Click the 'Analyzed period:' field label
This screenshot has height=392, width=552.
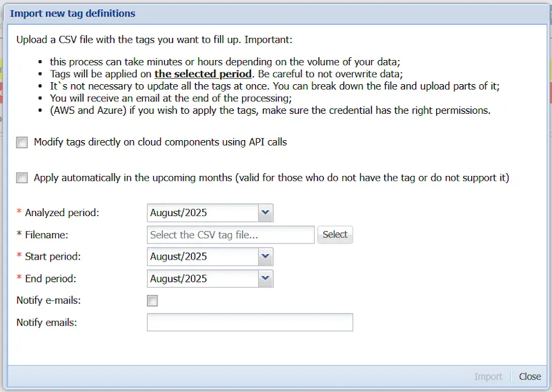[62, 213]
